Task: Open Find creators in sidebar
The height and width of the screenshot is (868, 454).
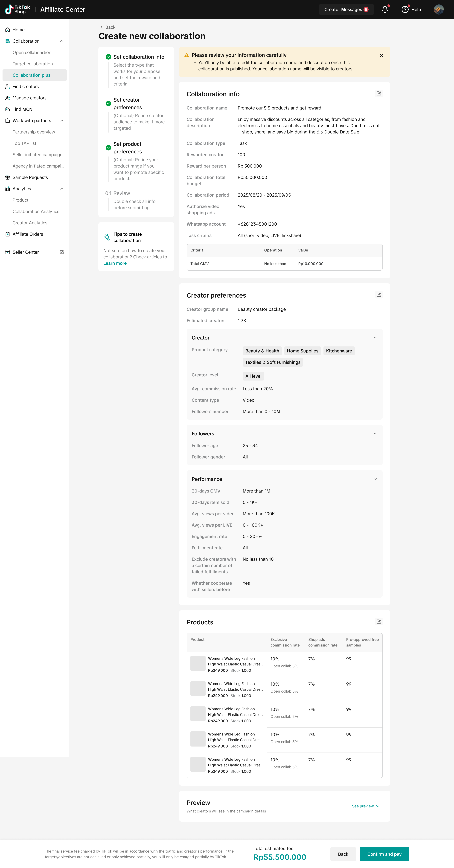Action: click(x=26, y=87)
